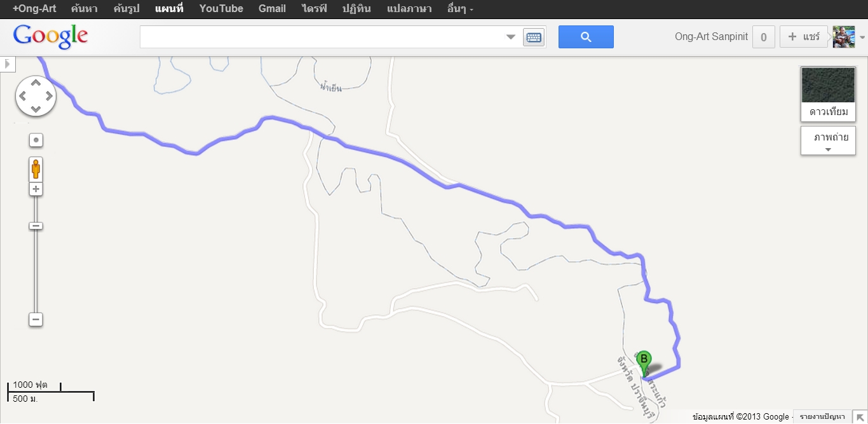Open the ภาพถ่าย layers dropdown

828,140
